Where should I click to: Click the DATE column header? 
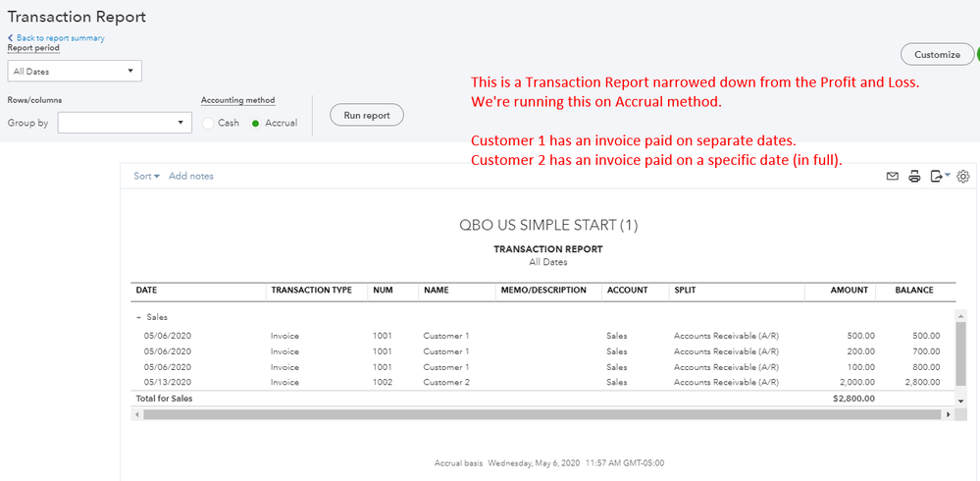click(147, 291)
